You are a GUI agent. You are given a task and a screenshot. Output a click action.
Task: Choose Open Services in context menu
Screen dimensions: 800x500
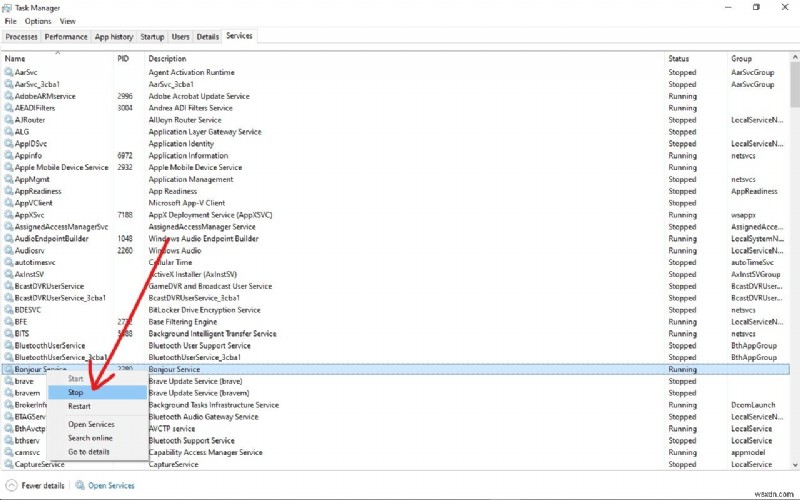tap(97, 424)
